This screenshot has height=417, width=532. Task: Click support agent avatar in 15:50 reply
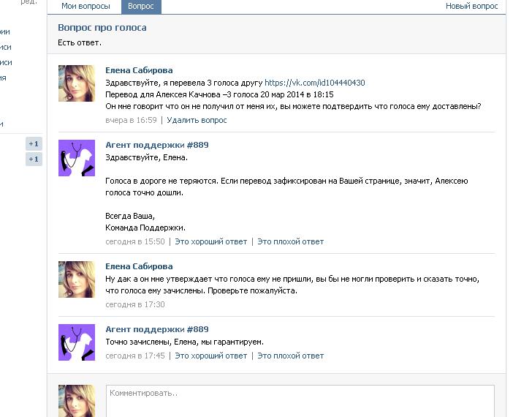77,158
